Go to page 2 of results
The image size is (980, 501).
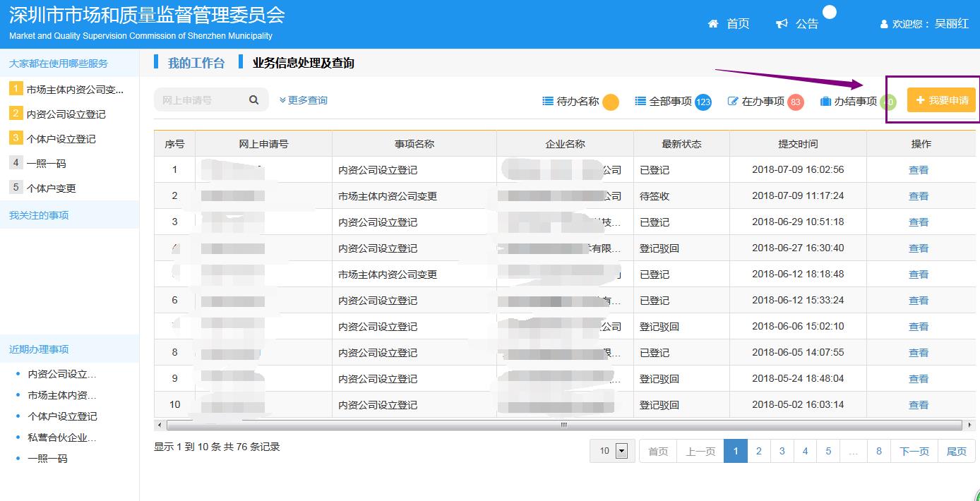[759, 451]
